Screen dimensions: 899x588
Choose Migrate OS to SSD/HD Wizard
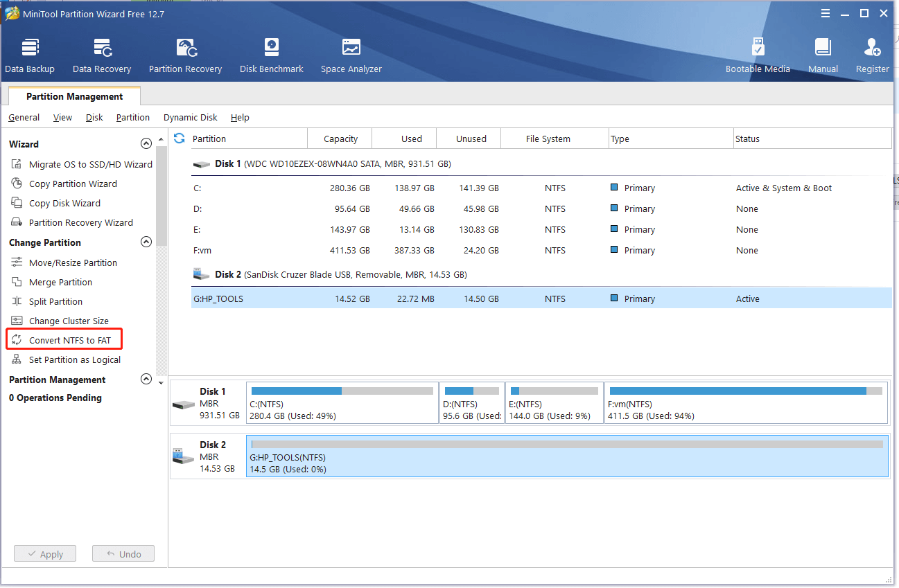pos(90,164)
